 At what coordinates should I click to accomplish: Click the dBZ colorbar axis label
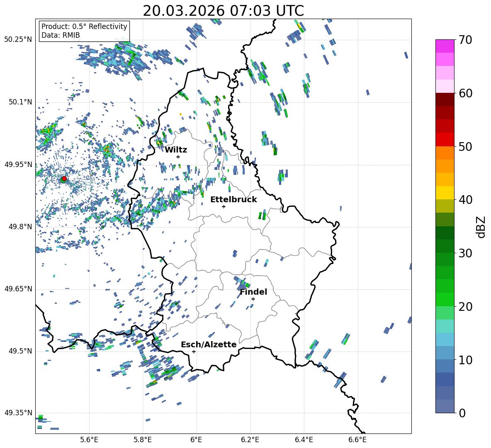pyautogui.click(x=481, y=227)
